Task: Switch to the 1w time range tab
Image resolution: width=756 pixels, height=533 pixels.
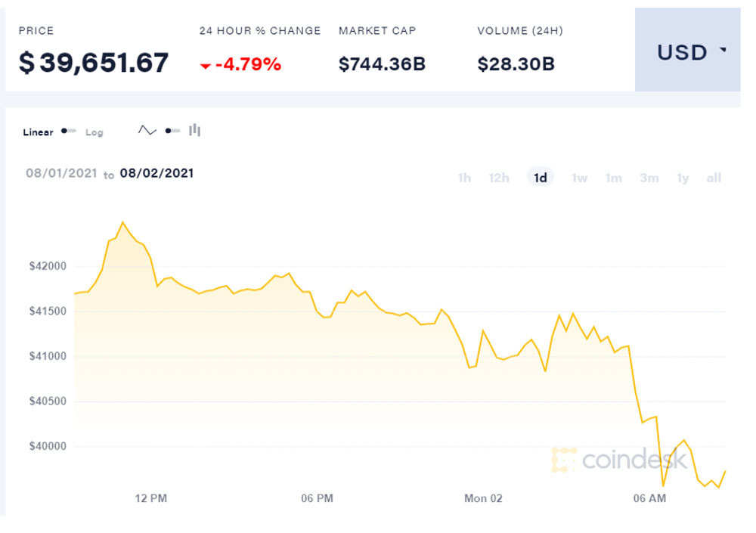Action: [579, 178]
